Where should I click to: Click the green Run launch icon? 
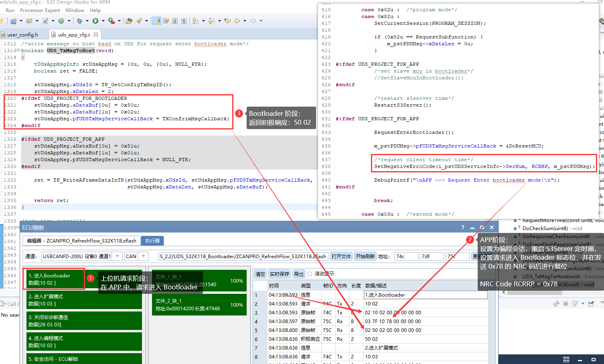(95, 21)
